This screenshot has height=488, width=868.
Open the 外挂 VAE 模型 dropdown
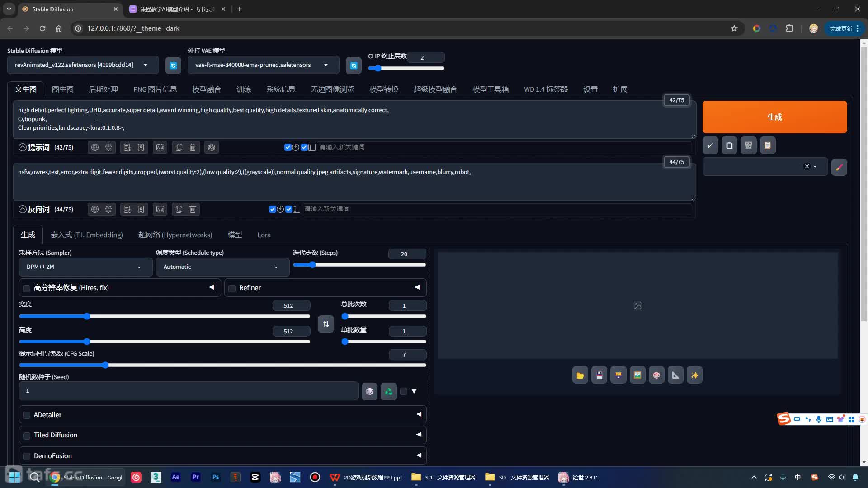click(263, 65)
